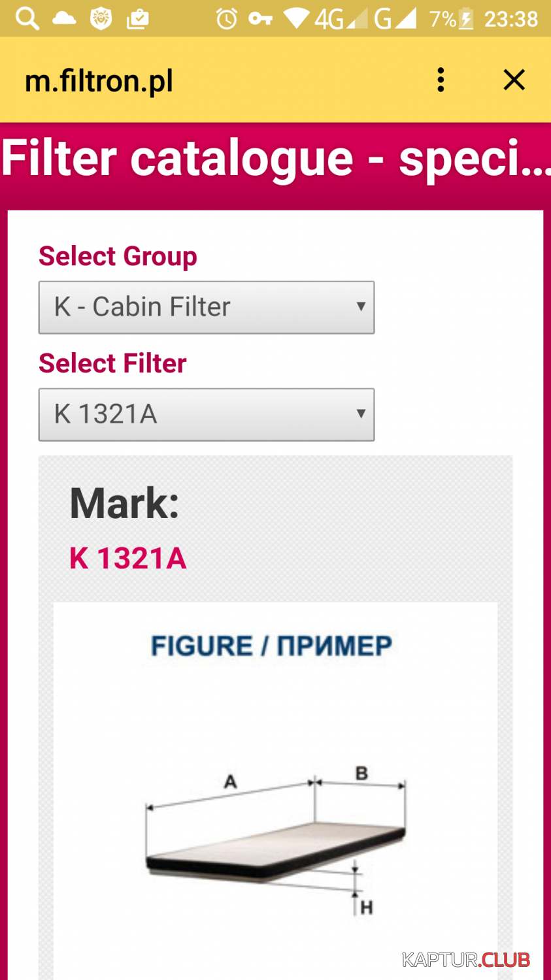Tap the alarm clock status icon
Viewport: 551px width, 980px height.
[x=227, y=18]
